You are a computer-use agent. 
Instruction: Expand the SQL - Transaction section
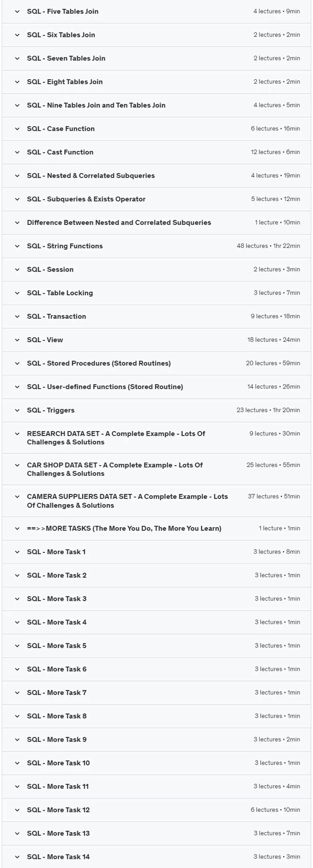(156, 317)
